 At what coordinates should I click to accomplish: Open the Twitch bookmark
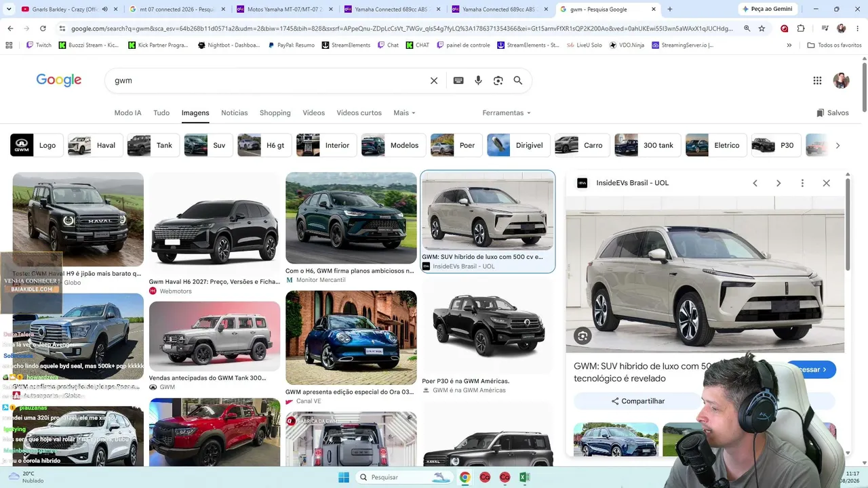[x=39, y=45]
